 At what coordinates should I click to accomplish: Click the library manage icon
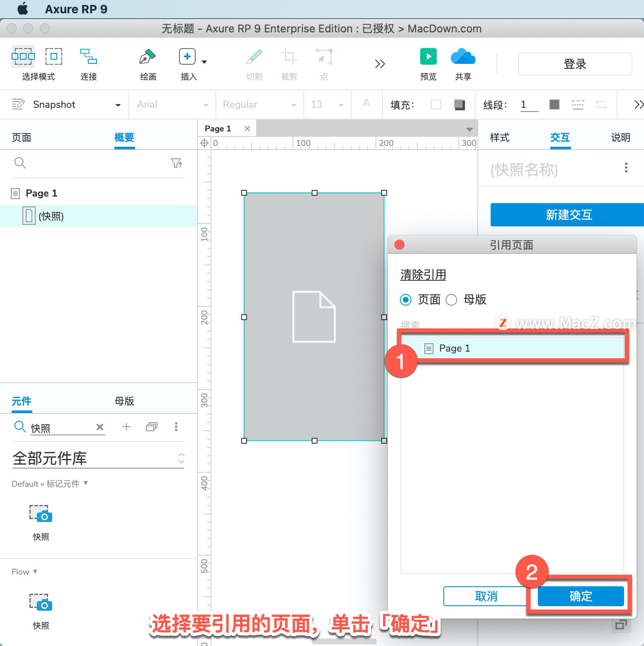[x=152, y=427]
